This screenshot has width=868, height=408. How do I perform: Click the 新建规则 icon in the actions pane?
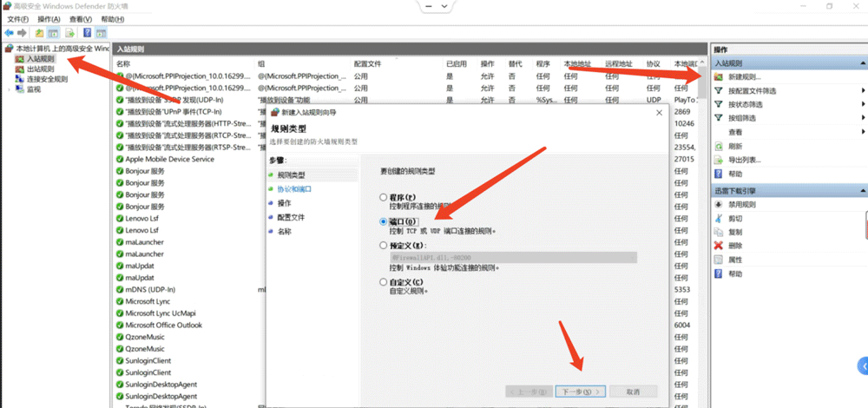coord(719,77)
